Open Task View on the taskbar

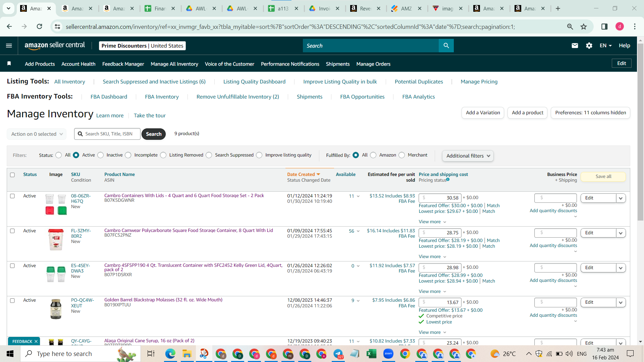coord(151,354)
